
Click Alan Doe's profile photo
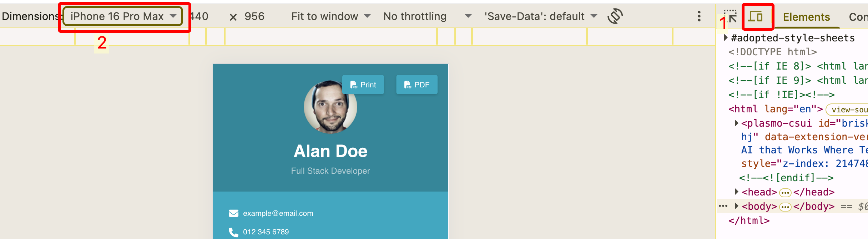point(330,107)
